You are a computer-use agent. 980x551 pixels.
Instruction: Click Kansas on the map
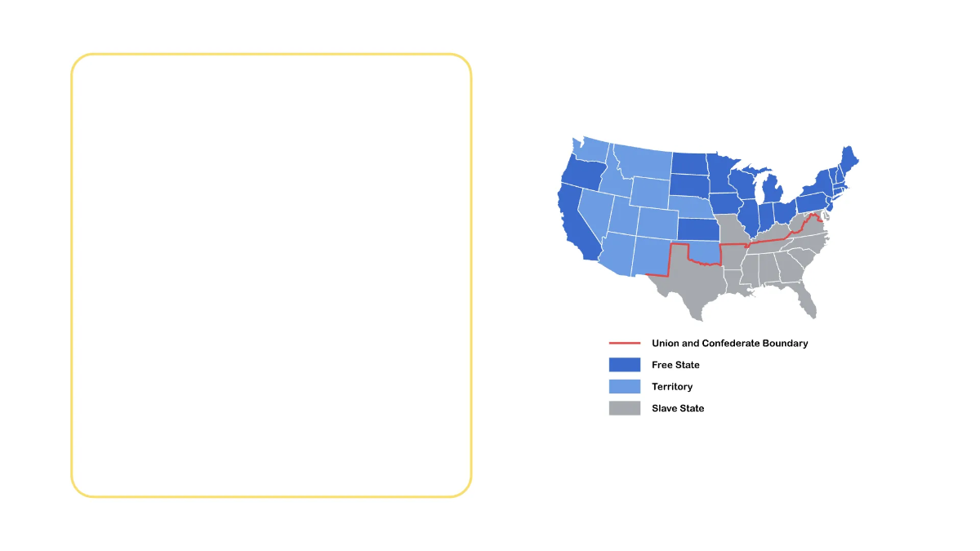tap(697, 229)
